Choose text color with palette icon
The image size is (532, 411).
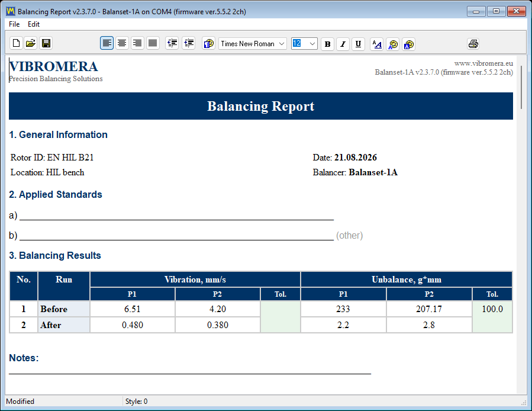pos(392,44)
